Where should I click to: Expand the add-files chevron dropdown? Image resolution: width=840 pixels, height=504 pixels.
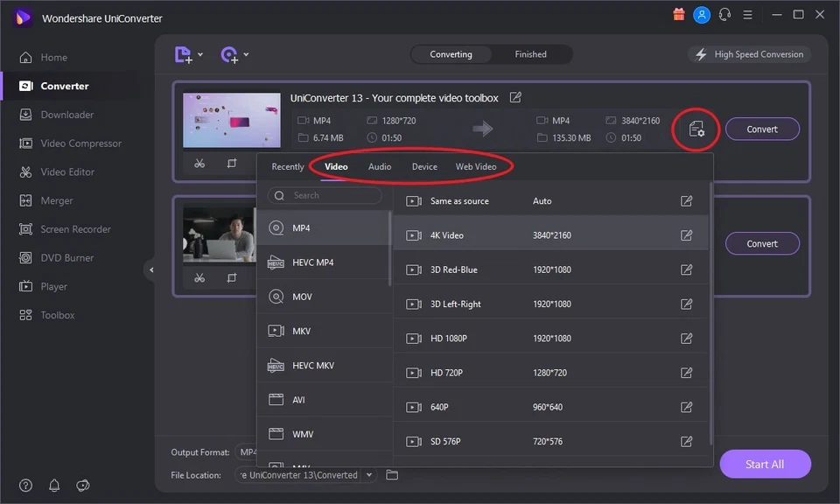(x=198, y=54)
